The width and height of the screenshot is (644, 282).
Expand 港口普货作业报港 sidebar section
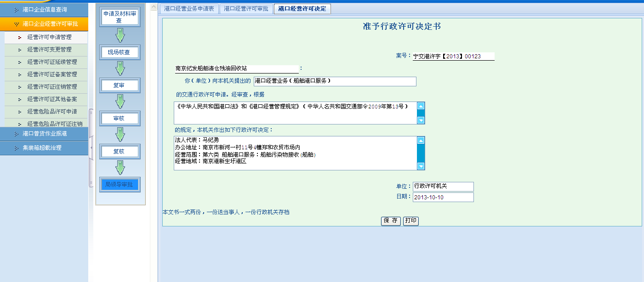pyautogui.click(x=44, y=134)
